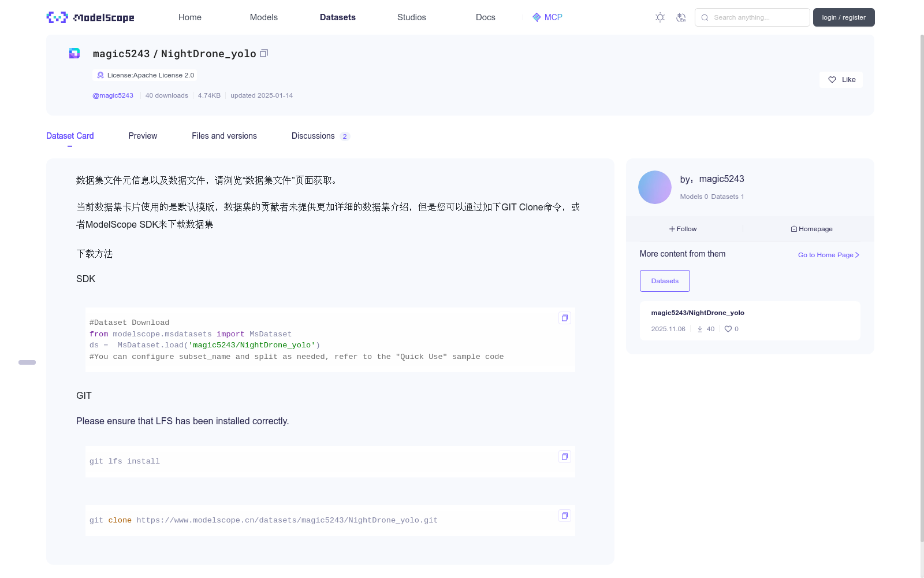Viewport: 924px width, 578px height.
Task: Click the license badge icon
Action: 100,75
